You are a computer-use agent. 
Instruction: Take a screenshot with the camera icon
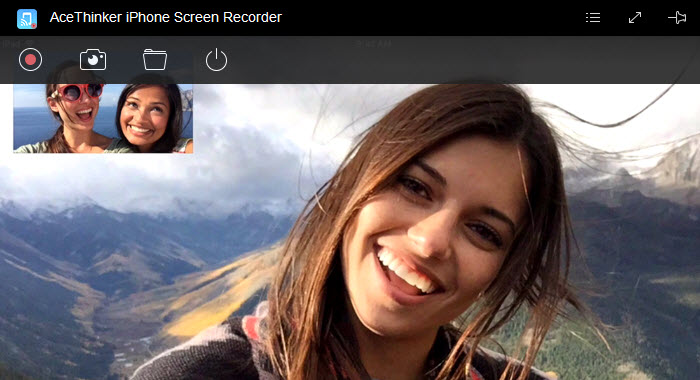(x=93, y=59)
